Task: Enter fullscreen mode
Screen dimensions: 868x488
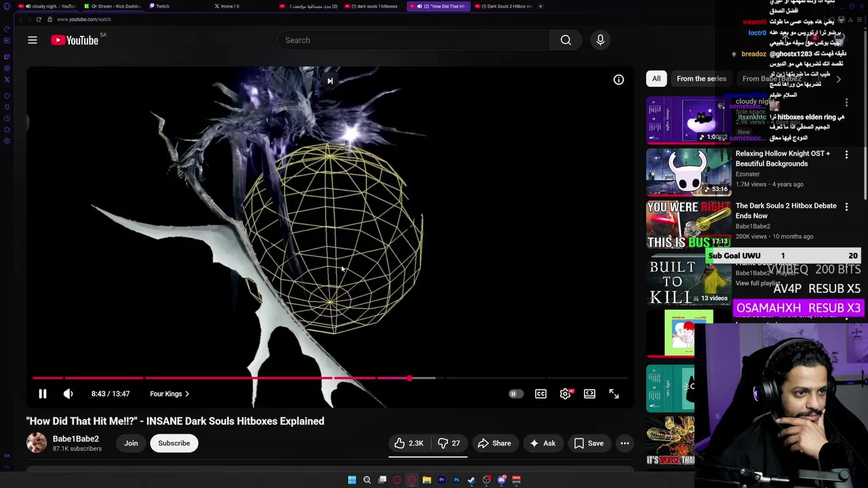Action: tap(614, 394)
